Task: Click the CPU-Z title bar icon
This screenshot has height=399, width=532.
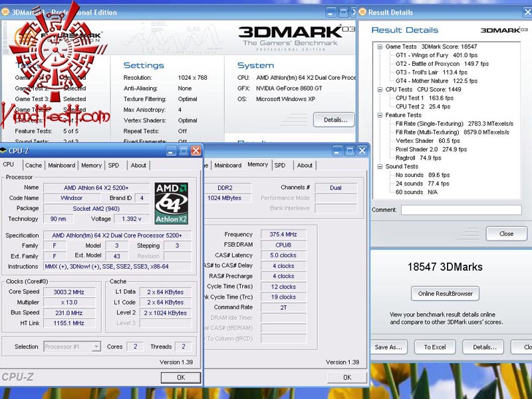Action: 3,151
